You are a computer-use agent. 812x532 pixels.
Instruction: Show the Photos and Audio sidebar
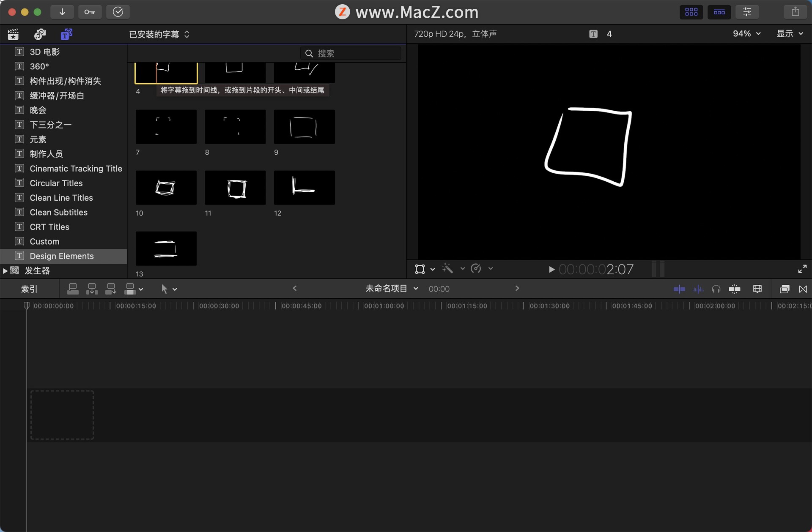(40, 34)
